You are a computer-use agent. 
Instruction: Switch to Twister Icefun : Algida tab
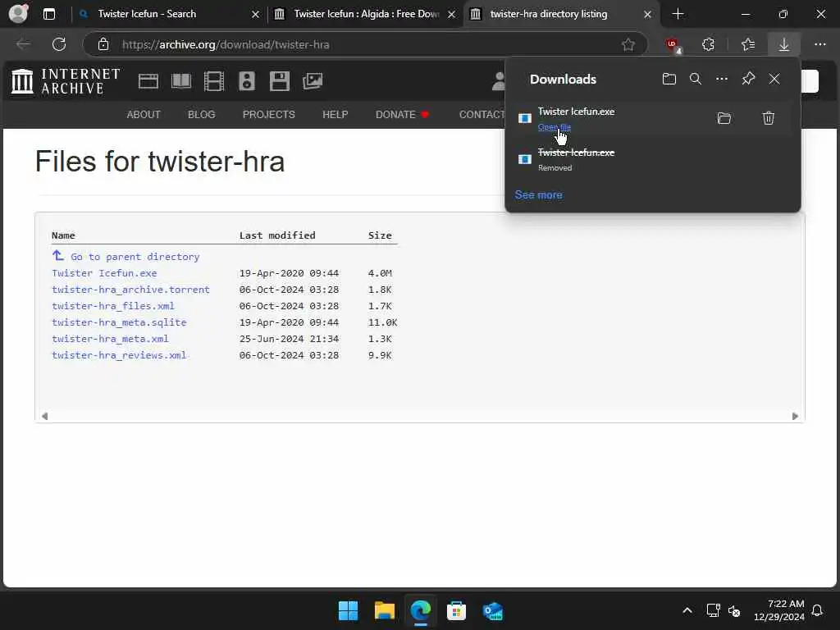(x=365, y=14)
